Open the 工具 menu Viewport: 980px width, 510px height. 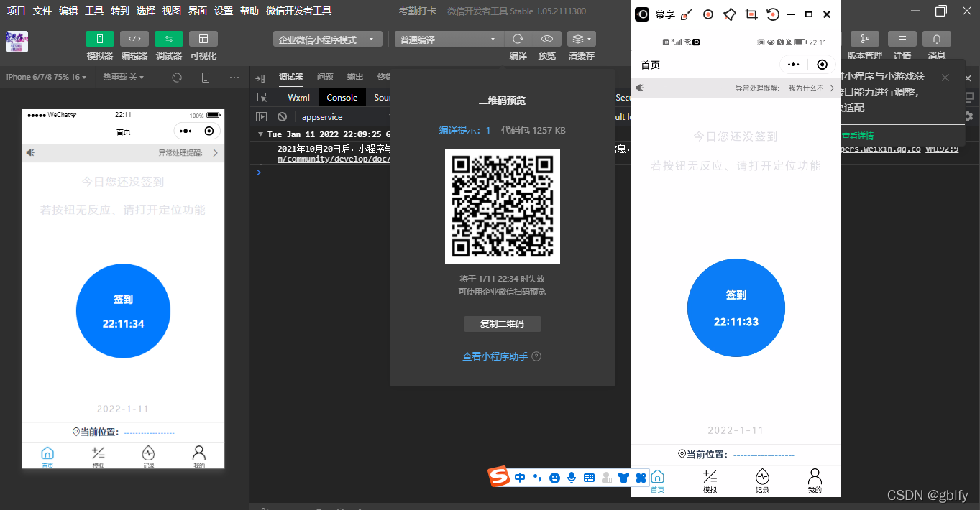94,11
